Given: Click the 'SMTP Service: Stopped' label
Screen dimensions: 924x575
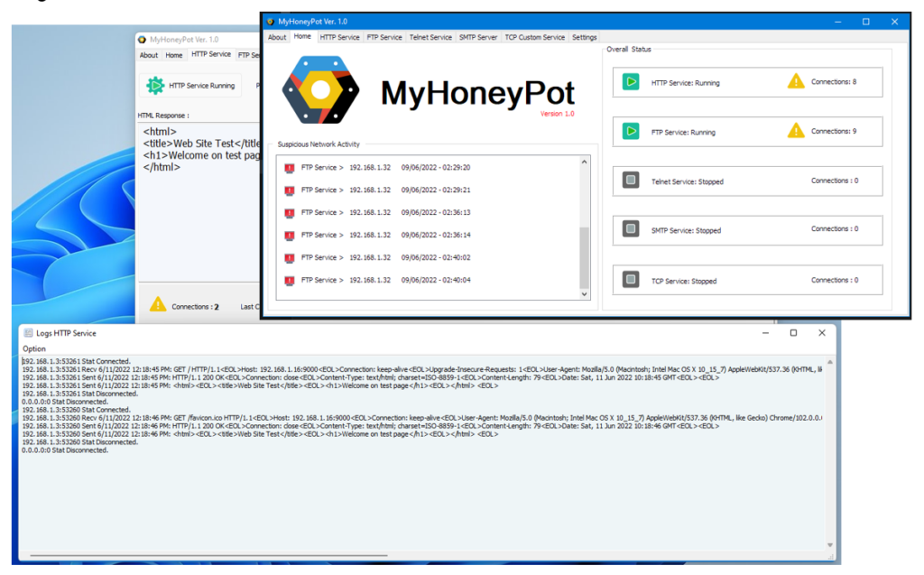Looking at the screenshot, I should coord(686,230).
